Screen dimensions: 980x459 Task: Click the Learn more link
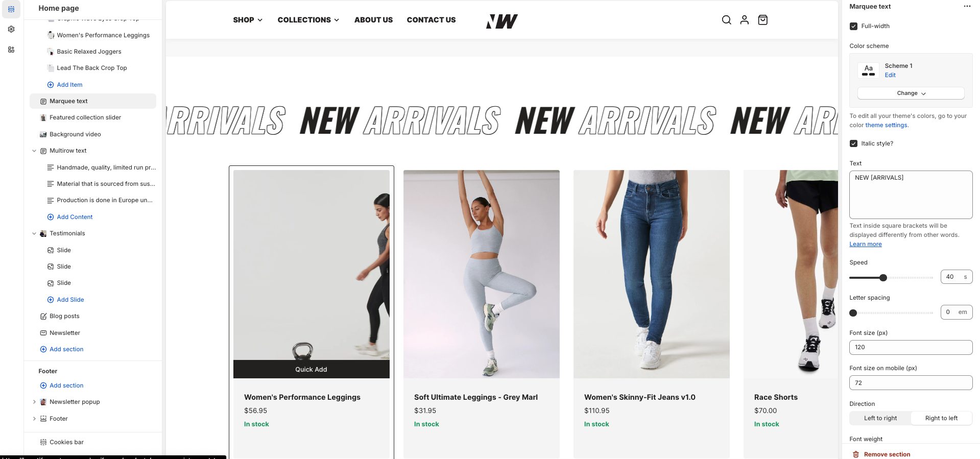point(866,244)
